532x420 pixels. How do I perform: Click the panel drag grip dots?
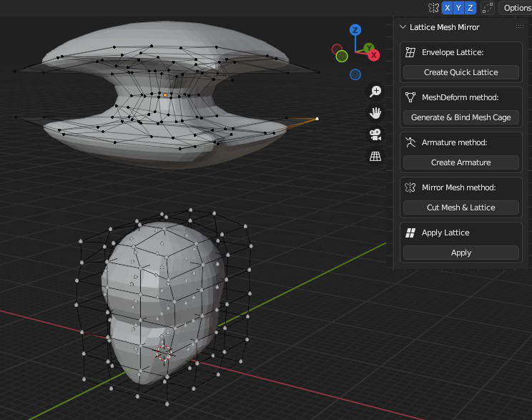pyautogui.click(x=519, y=26)
